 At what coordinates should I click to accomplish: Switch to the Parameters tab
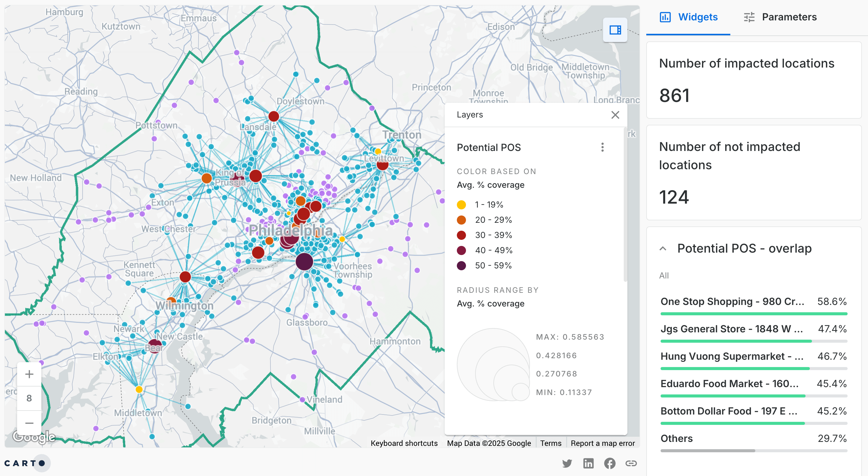tap(780, 17)
